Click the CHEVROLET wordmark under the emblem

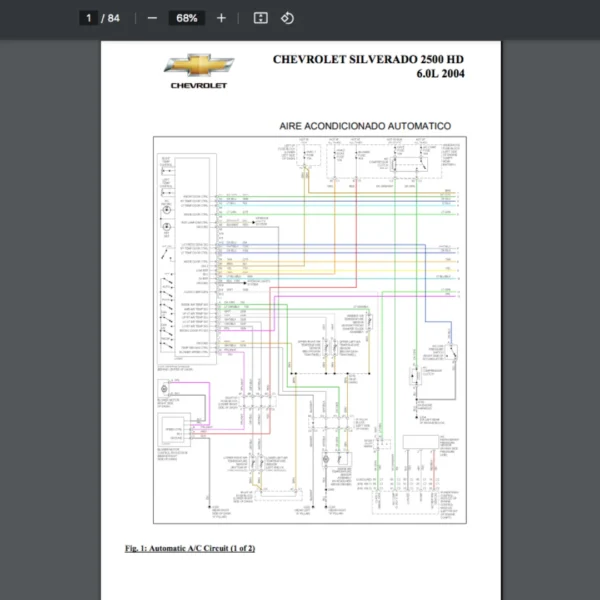[x=199, y=86]
